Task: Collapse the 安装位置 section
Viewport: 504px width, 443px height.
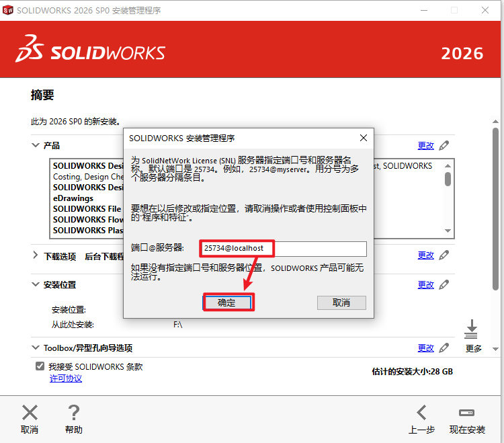Action: (x=35, y=285)
